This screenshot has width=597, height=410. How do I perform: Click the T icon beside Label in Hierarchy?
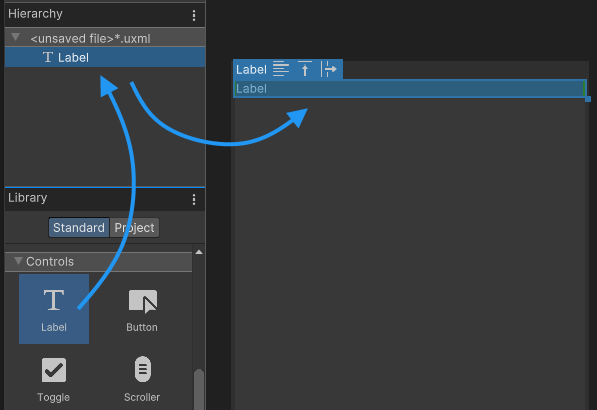48,57
